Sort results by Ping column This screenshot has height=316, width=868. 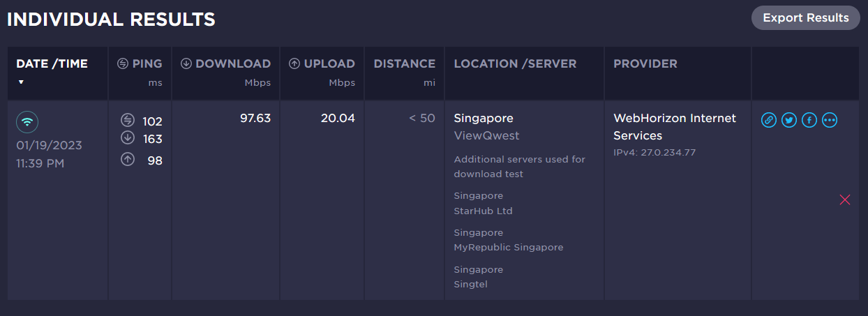tap(148, 63)
